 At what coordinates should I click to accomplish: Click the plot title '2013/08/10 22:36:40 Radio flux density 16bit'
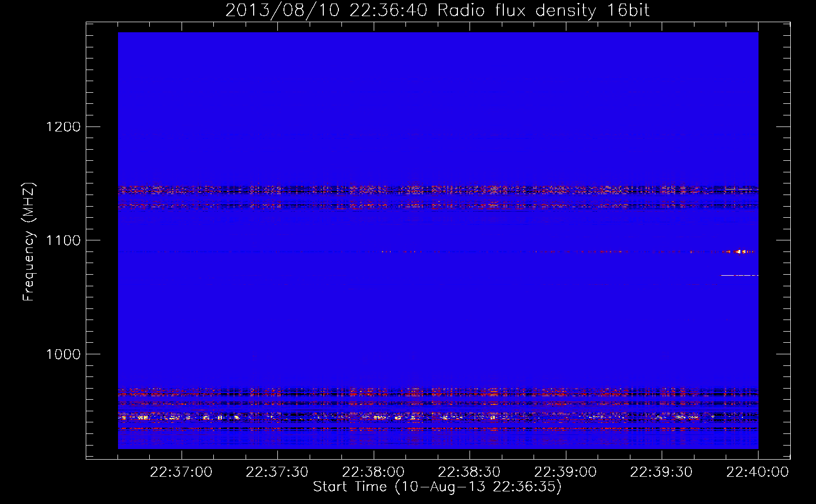coord(437,10)
